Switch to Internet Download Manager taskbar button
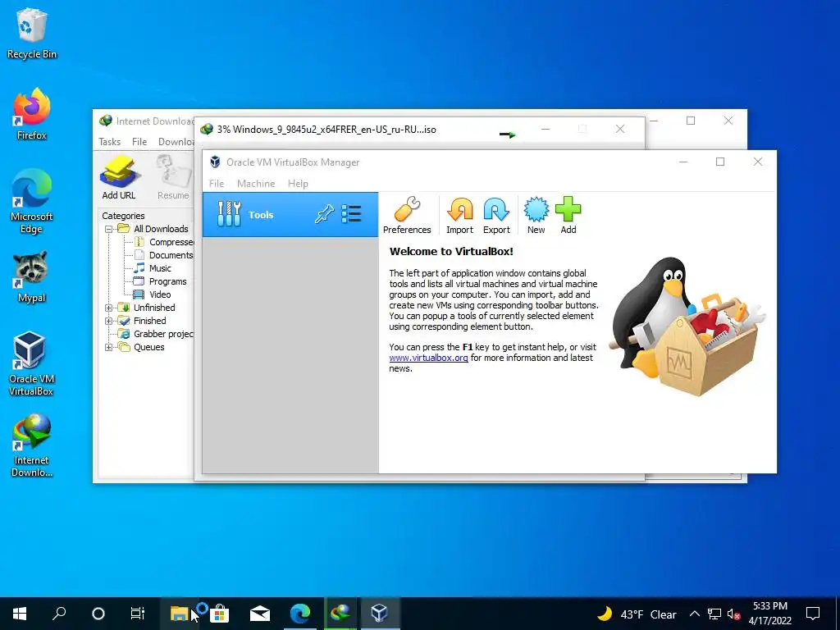Image resolution: width=840 pixels, height=630 pixels. 340,614
